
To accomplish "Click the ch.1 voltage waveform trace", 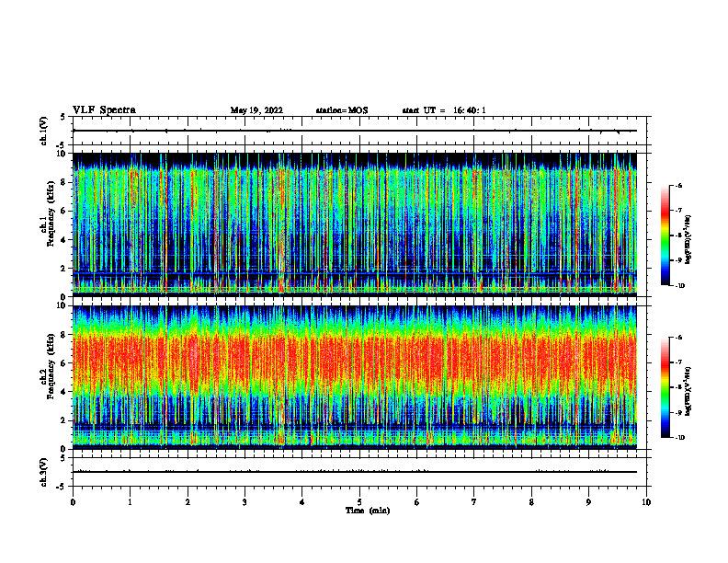I will [x=355, y=131].
